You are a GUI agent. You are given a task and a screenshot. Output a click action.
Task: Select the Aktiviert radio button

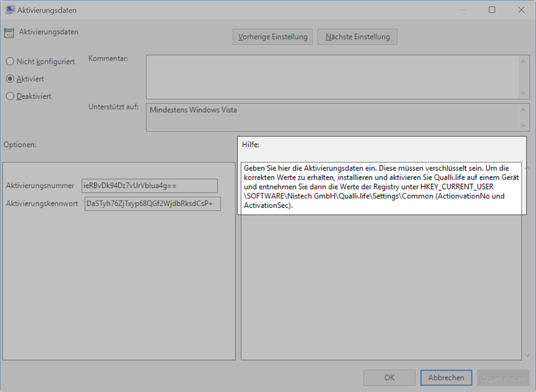pyautogui.click(x=10, y=79)
